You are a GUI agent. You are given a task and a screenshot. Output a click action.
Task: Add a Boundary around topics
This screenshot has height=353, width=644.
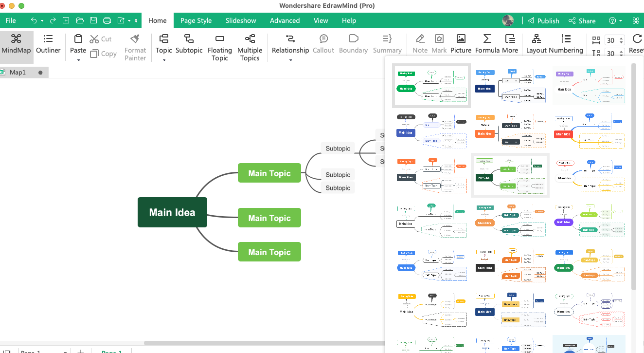(354, 44)
